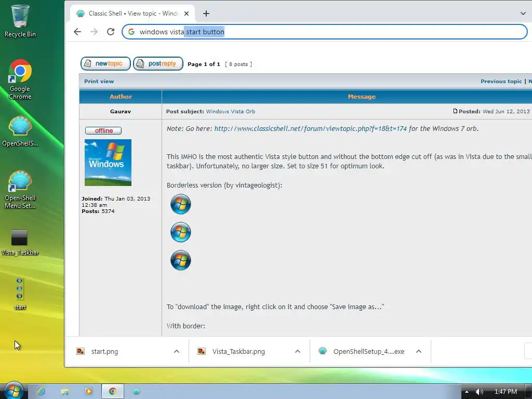Viewport: 532px width, 399px height.
Task: Click the address bar search field
Action: (x=324, y=32)
